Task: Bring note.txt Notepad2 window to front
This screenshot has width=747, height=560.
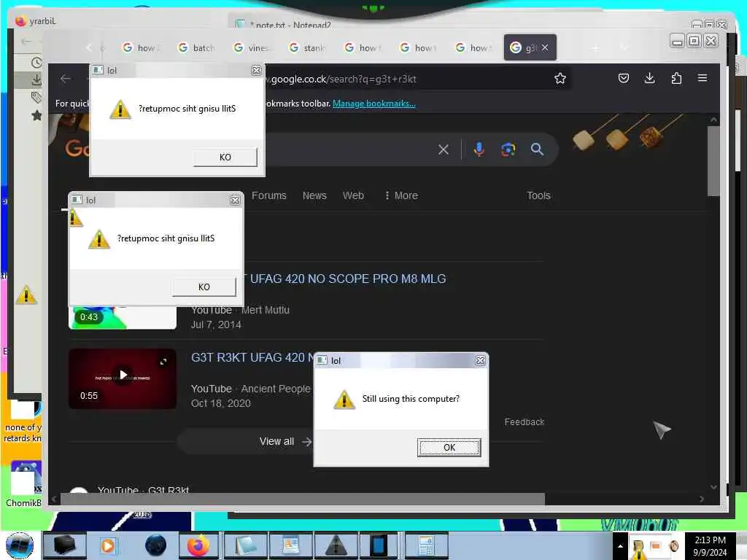Action: coord(290,25)
